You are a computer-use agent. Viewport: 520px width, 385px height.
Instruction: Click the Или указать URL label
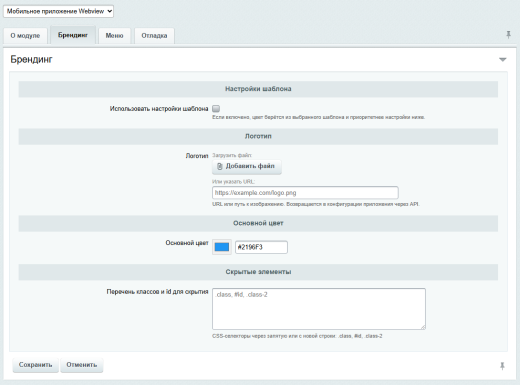click(233, 182)
